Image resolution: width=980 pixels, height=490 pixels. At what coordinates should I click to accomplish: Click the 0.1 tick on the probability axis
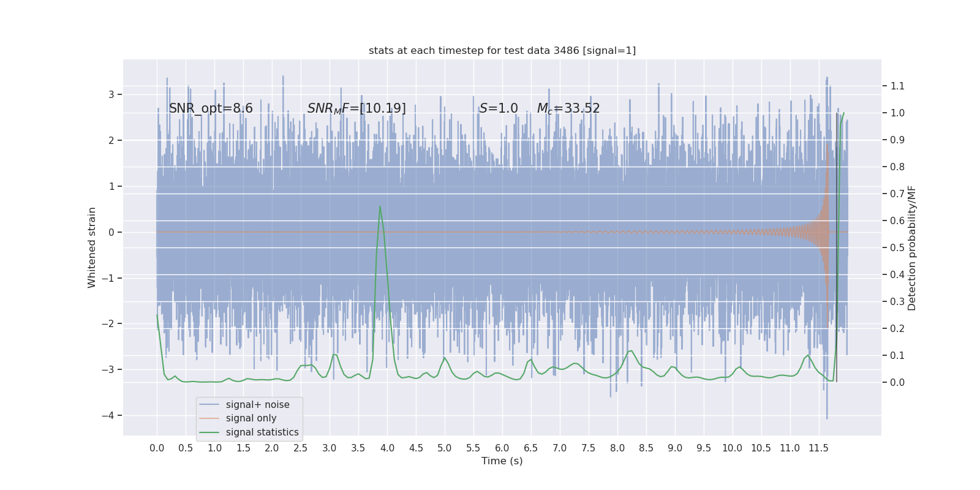click(897, 355)
